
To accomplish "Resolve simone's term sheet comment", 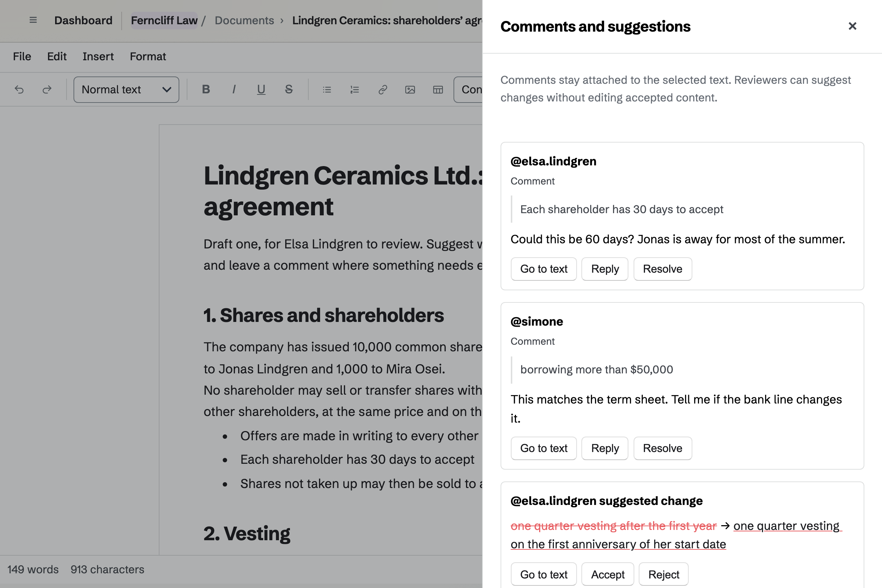I will tap(663, 448).
